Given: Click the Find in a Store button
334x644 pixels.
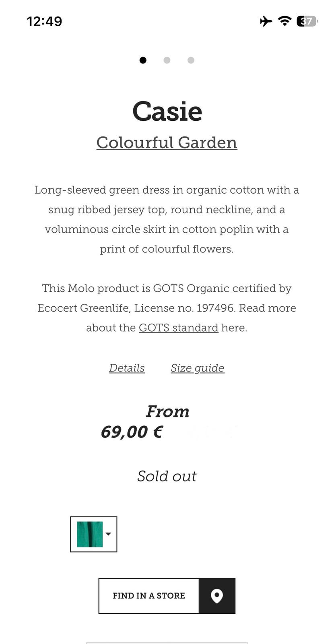Looking at the screenshot, I should click(x=149, y=596).
